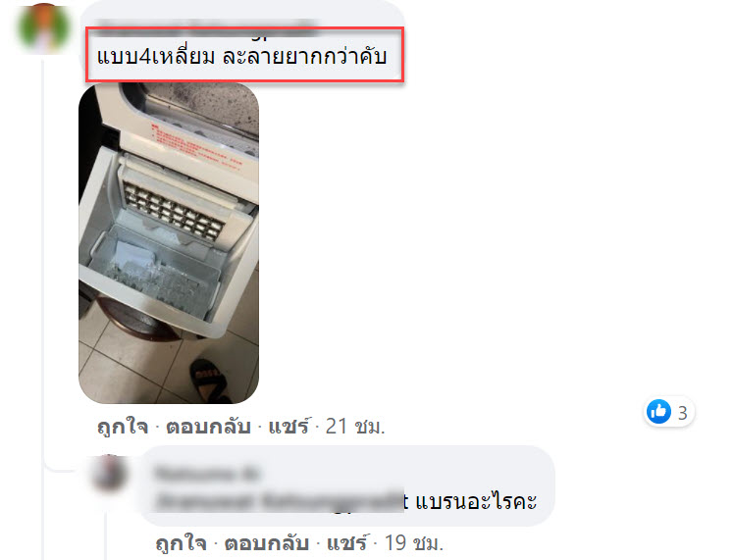Screen dimensions: 734x560
Task: Click the reply text แบรนอะไรคะ
Action: click(476, 501)
